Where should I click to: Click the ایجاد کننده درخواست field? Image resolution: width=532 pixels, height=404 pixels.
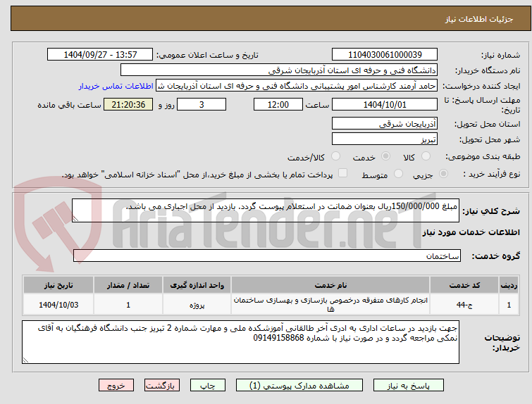pos(297,86)
